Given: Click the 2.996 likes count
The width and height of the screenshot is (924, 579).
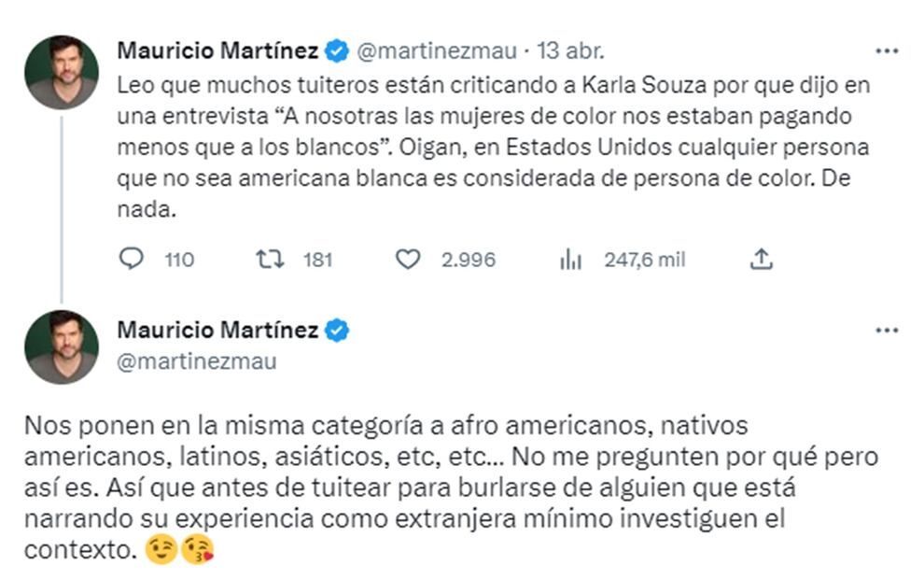Looking at the screenshot, I should point(468,260).
